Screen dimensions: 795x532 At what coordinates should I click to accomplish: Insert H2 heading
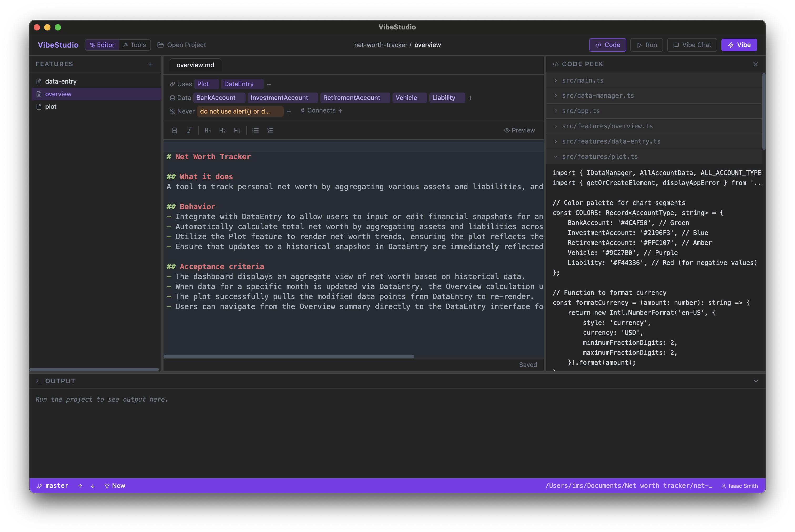pos(222,130)
